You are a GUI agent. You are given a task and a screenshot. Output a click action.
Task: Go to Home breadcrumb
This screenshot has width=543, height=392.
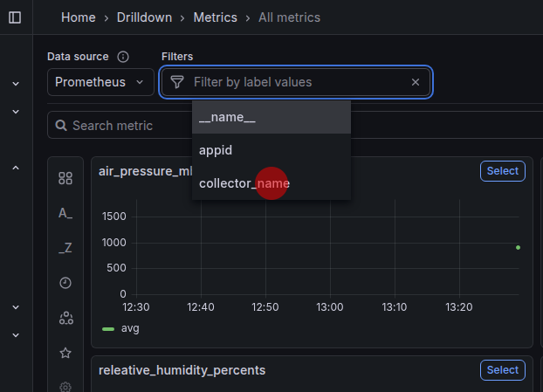pos(79,17)
